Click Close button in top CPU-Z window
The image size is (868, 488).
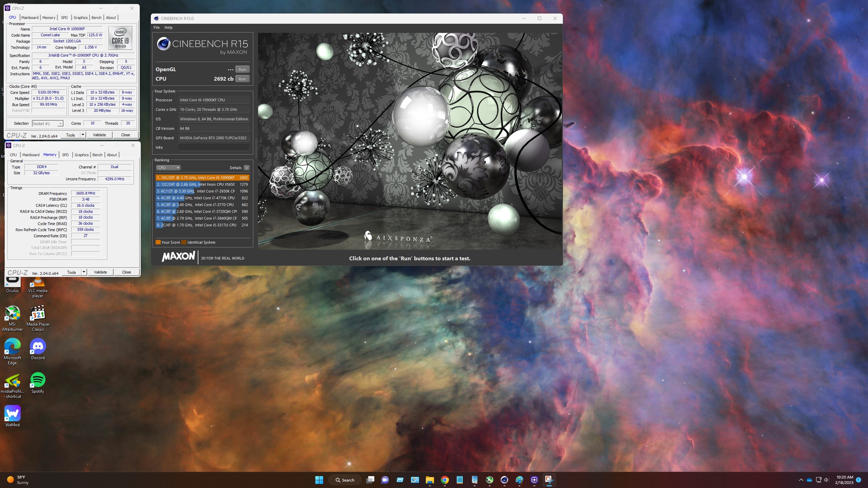125,135
